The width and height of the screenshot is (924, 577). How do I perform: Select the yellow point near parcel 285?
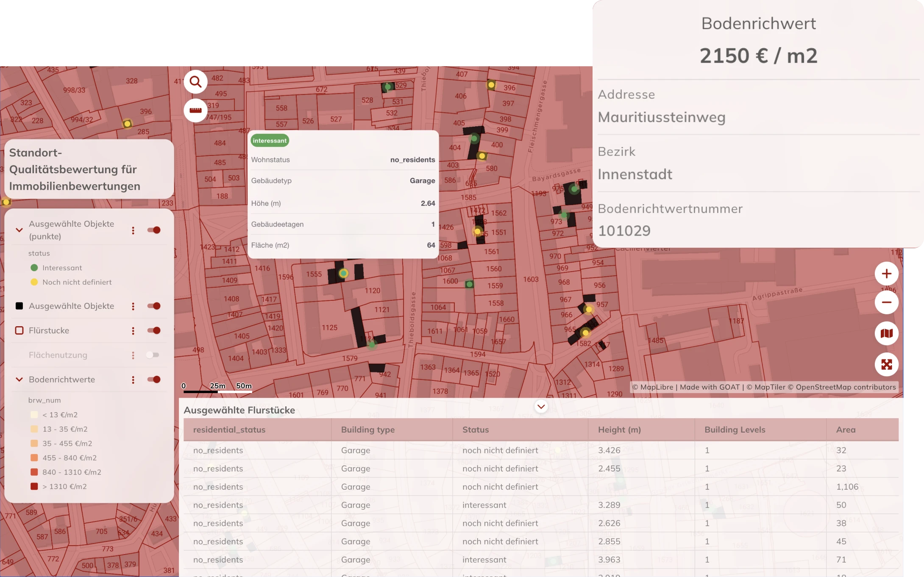[x=127, y=124]
